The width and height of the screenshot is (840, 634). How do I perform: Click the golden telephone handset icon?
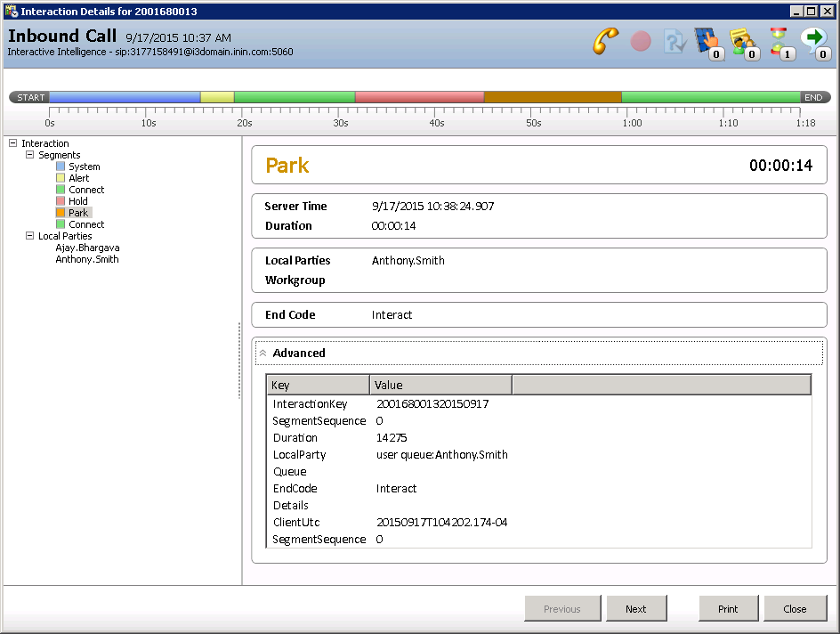tap(606, 42)
